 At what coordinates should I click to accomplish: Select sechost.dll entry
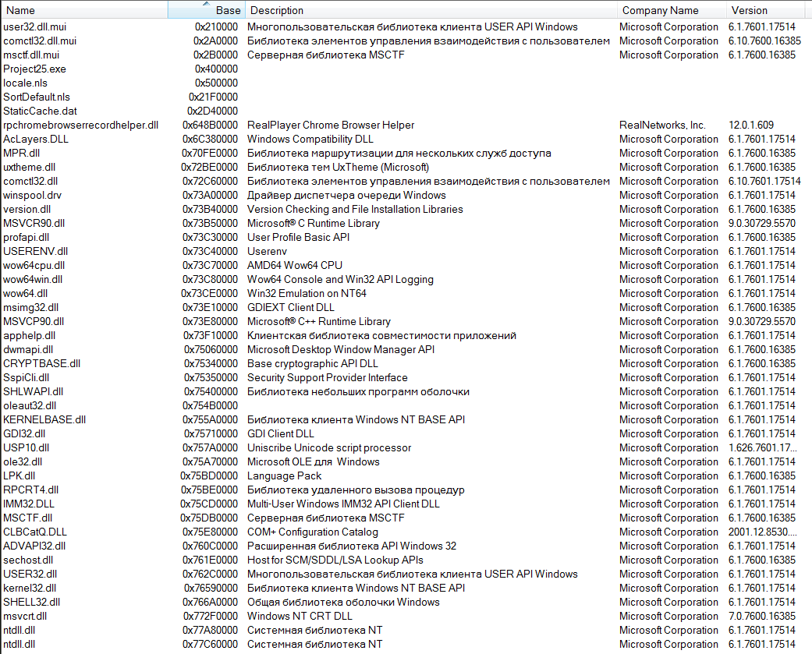pyautogui.click(x=406, y=560)
